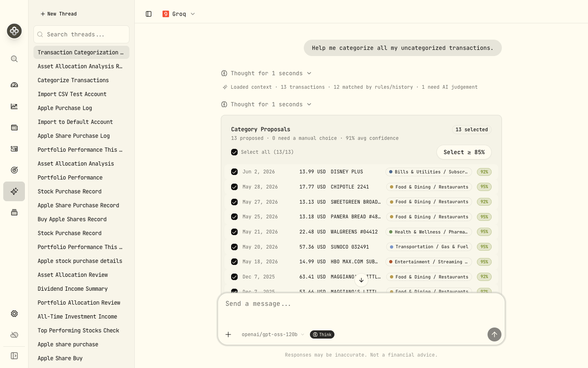Open the stacked layers icon
Viewport: 588px width, 368px height.
coord(14,213)
